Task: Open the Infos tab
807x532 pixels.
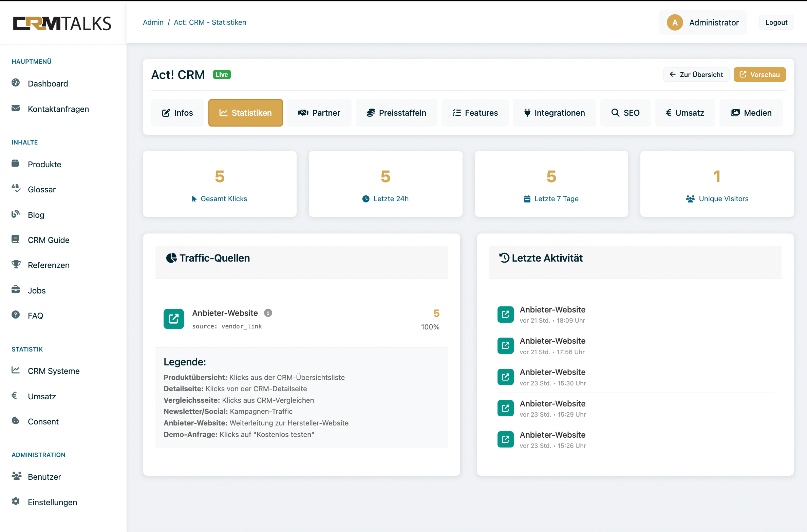Action: tap(177, 113)
